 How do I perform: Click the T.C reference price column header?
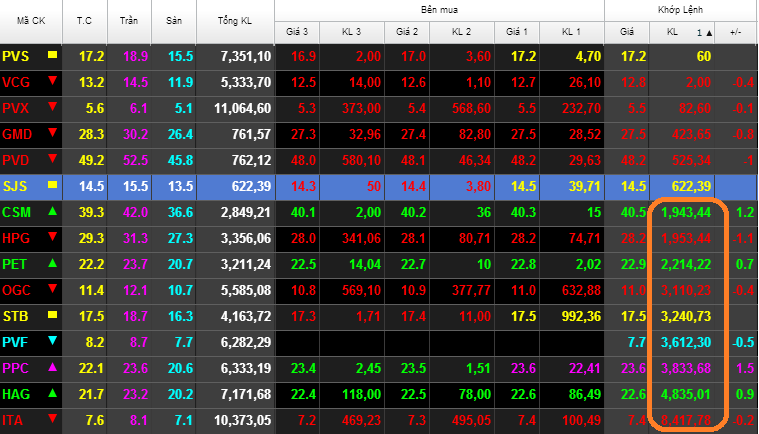89,21
